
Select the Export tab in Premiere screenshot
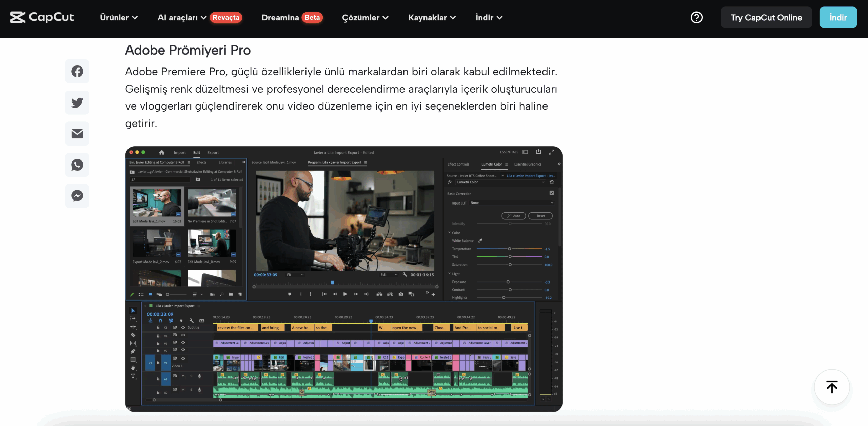pyautogui.click(x=213, y=153)
